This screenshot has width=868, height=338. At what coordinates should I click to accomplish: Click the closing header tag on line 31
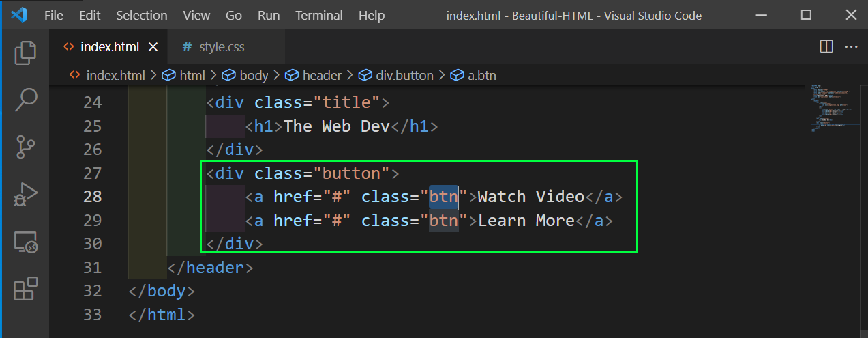point(210,268)
